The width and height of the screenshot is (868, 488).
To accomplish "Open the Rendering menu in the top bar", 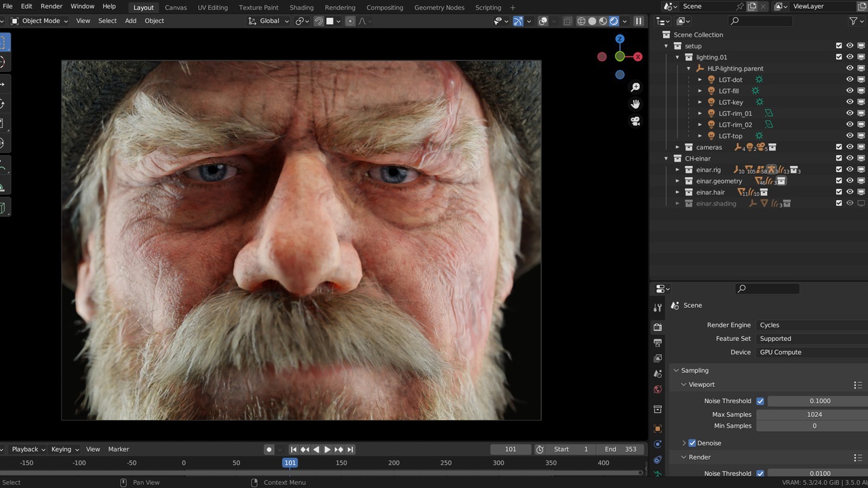I will pyautogui.click(x=340, y=7).
